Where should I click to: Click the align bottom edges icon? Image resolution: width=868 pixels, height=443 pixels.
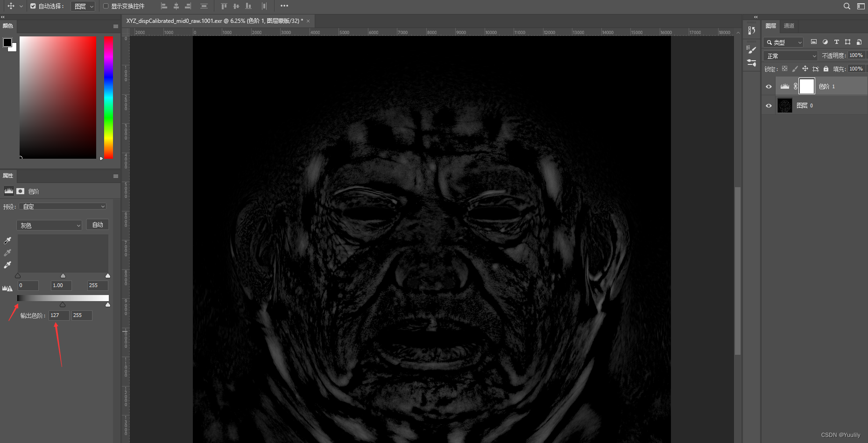[x=248, y=6]
